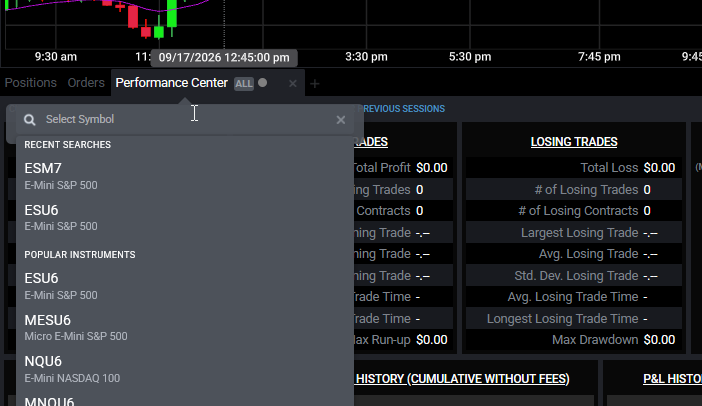Select the Performance Center tab
The image size is (702, 406).
pyautogui.click(x=171, y=83)
